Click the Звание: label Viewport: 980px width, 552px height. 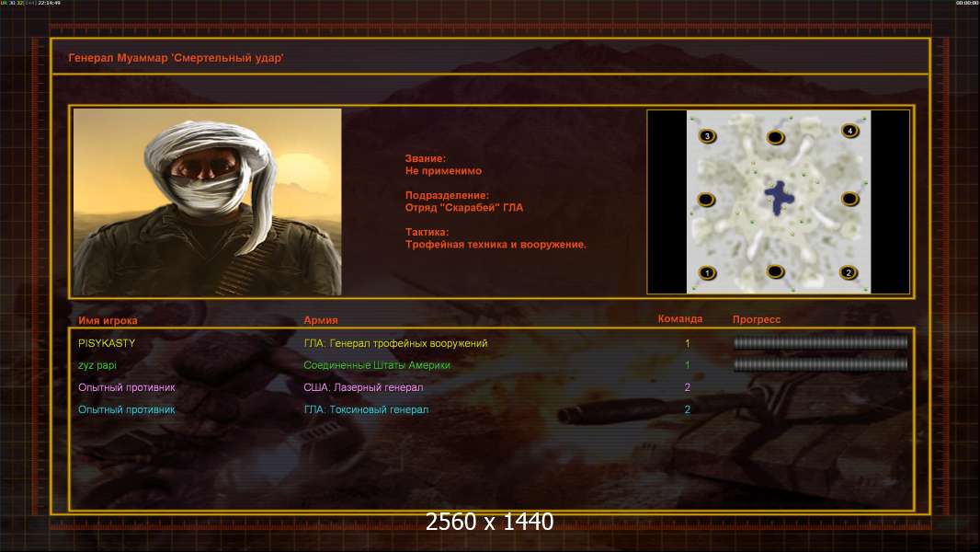(x=426, y=159)
